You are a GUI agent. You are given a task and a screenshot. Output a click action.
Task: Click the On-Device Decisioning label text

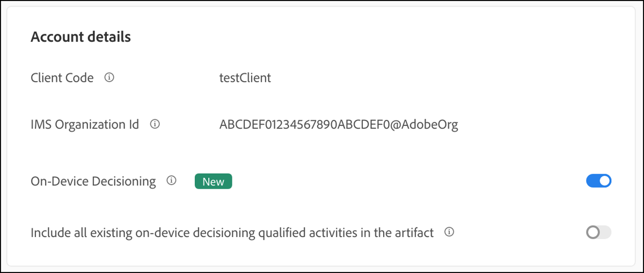[93, 182]
